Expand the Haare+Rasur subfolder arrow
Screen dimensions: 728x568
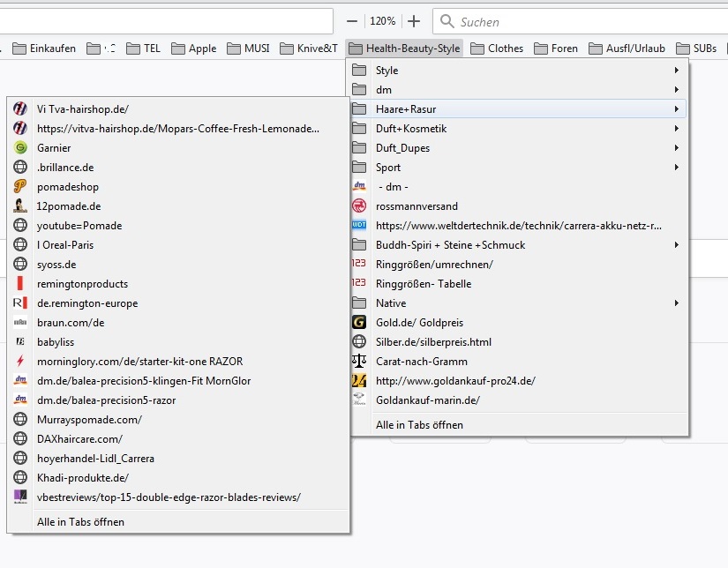point(677,109)
